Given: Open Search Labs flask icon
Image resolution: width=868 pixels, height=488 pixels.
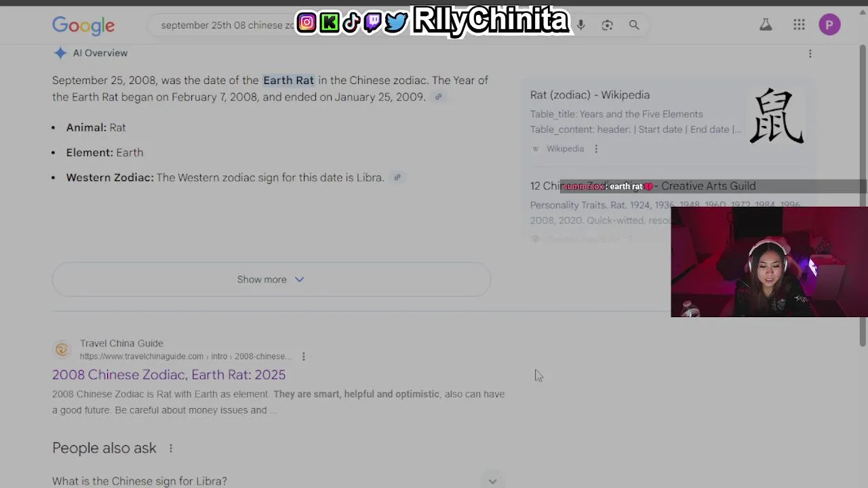Looking at the screenshot, I should (x=766, y=25).
